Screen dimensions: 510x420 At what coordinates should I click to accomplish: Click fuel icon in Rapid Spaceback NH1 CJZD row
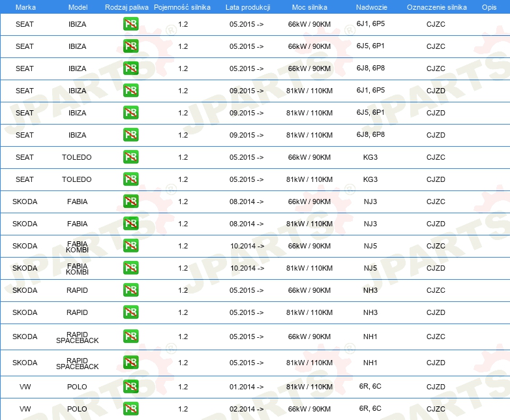(x=130, y=363)
